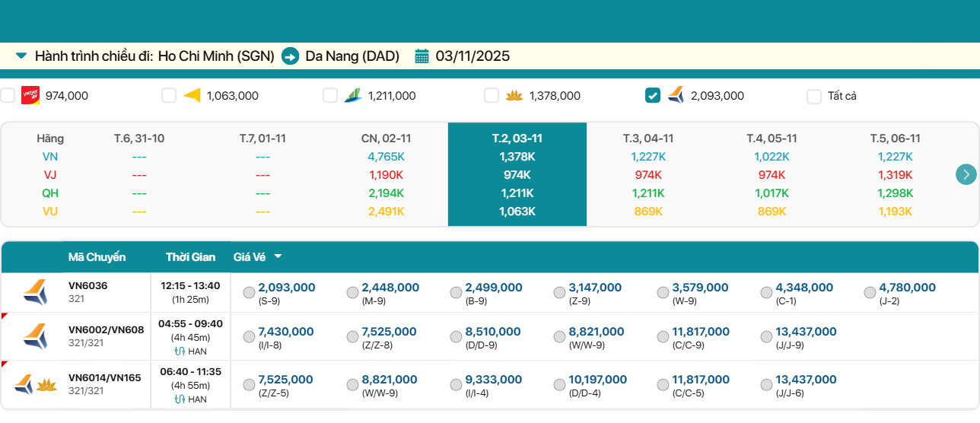Click the Bamboo Airways logo in the filter
The width and height of the screenshot is (980, 423).
point(352,95)
